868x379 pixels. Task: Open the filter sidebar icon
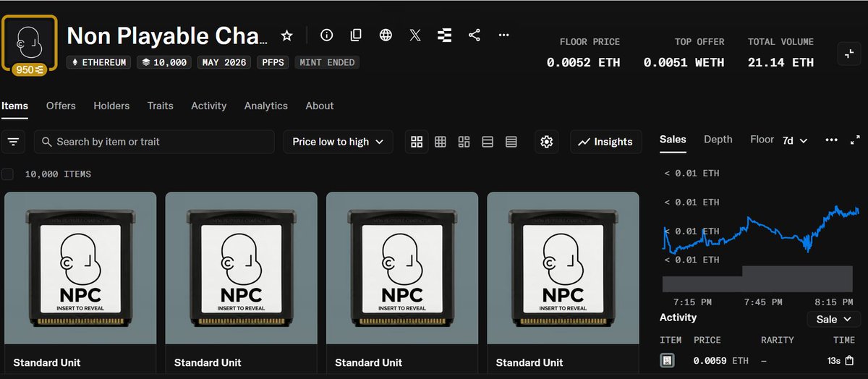(13, 142)
